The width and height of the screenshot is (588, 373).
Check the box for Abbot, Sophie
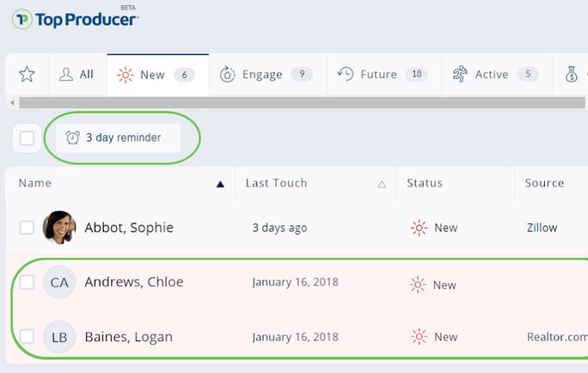coord(27,227)
